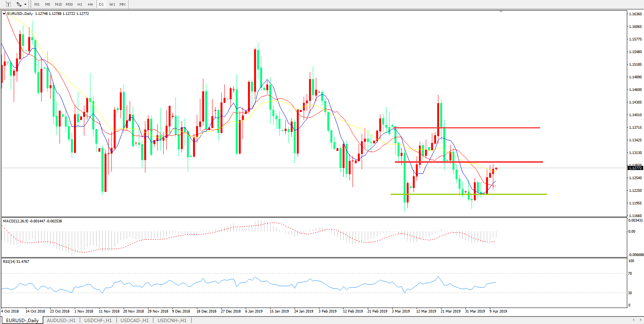Select the text label tool icon
This screenshot has height=324, width=644.
coord(8,4)
